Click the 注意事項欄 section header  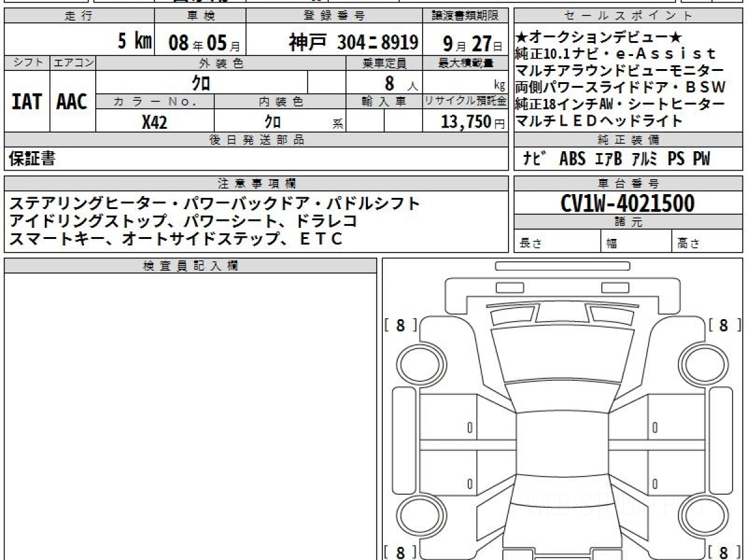pos(256,184)
